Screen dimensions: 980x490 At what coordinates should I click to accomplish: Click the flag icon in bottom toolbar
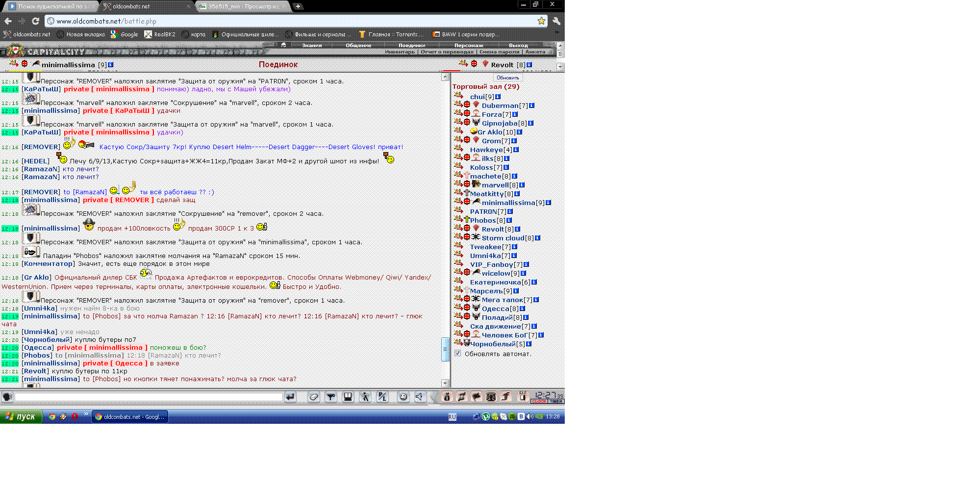point(476,397)
